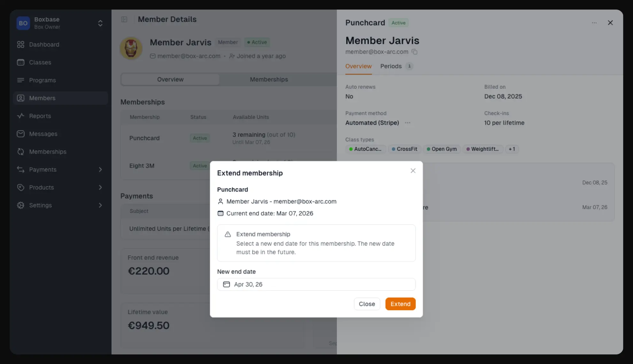This screenshot has height=364, width=633.
Task: Open the Boxbase workspace switcher
Action: click(x=100, y=23)
